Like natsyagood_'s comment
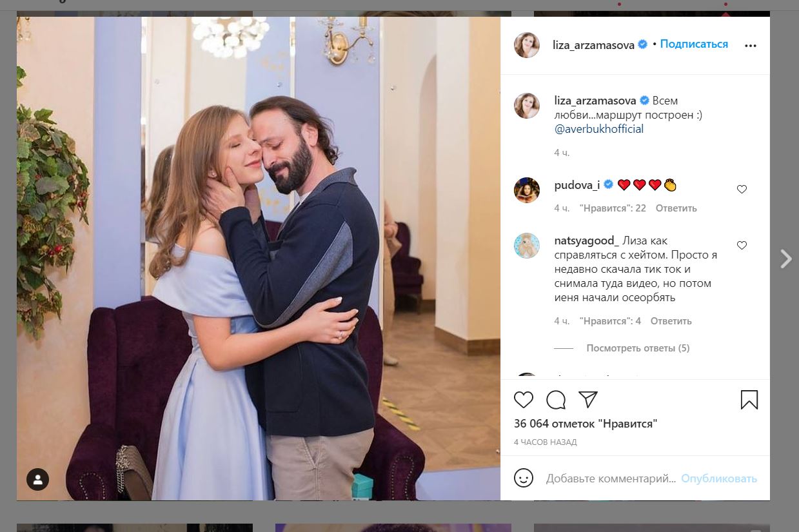Screen dimensions: 799x532 tap(742, 245)
